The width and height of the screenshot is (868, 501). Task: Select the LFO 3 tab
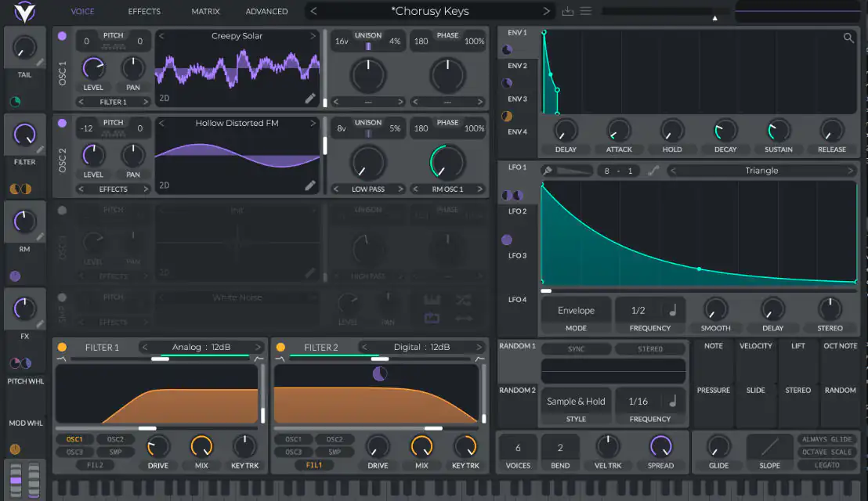pyautogui.click(x=518, y=255)
